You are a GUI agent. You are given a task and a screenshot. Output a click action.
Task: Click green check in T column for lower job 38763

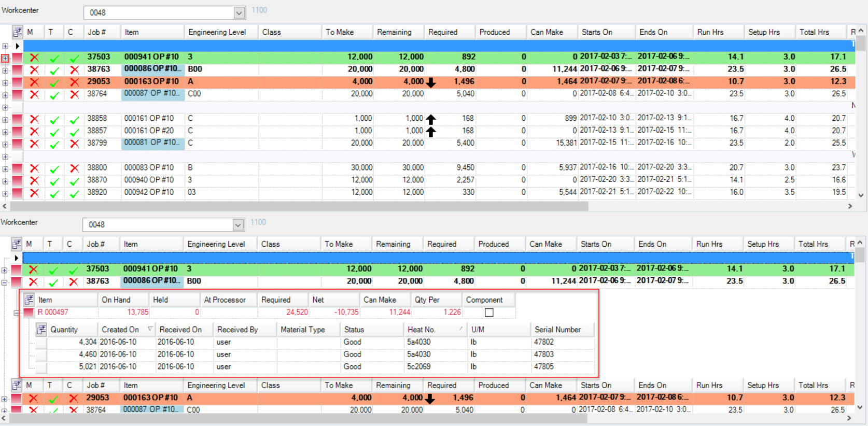coord(53,282)
